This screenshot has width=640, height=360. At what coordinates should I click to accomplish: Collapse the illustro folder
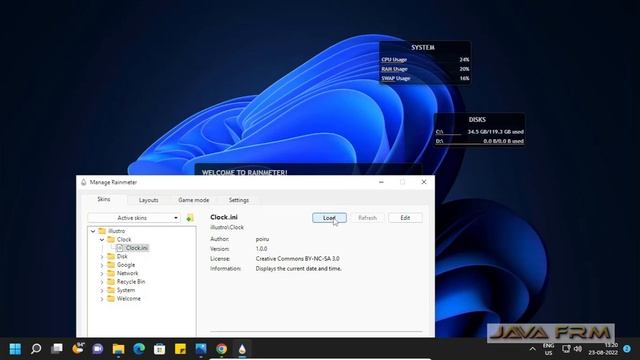(93, 231)
